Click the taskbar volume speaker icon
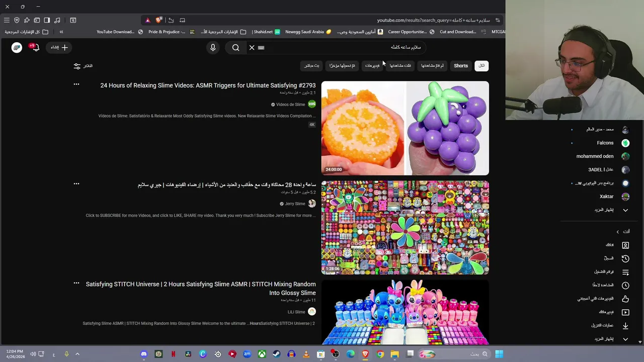This screenshot has height=362, width=644. click(x=33, y=354)
